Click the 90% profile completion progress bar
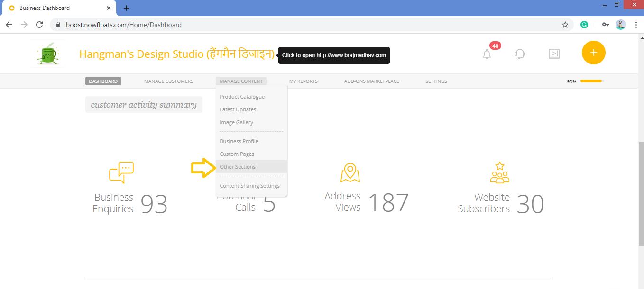 [x=591, y=81]
